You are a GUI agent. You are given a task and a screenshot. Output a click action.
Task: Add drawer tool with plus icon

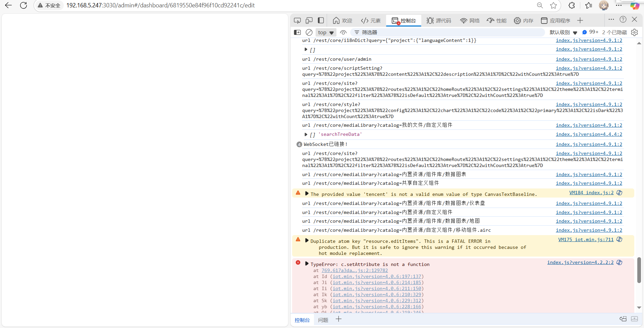tap(339, 319)
